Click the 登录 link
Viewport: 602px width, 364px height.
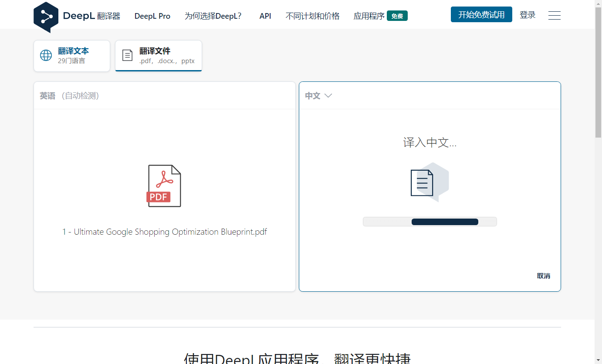[528, 15]
